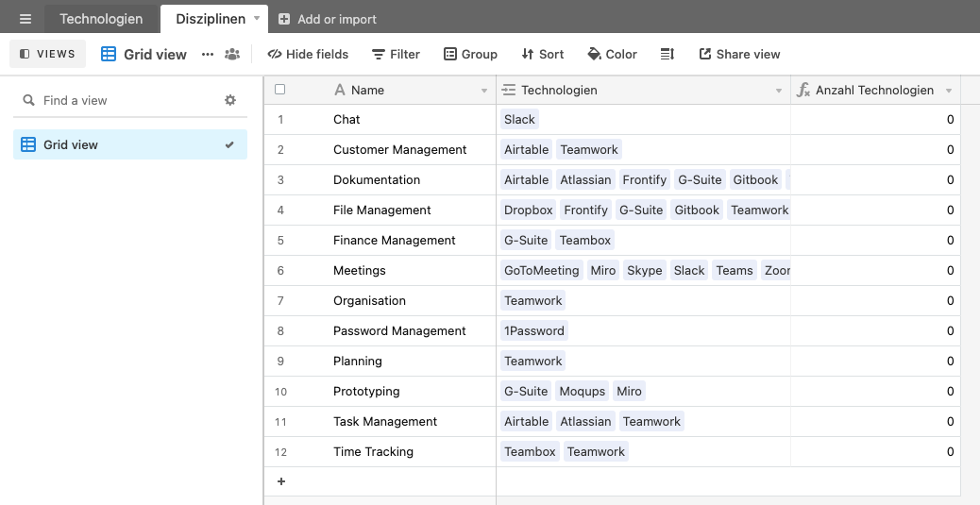Viewport: 980px width, 505px height.
Task: Click the Moqups tag in Prototyping row
Action: click(582, 391)
